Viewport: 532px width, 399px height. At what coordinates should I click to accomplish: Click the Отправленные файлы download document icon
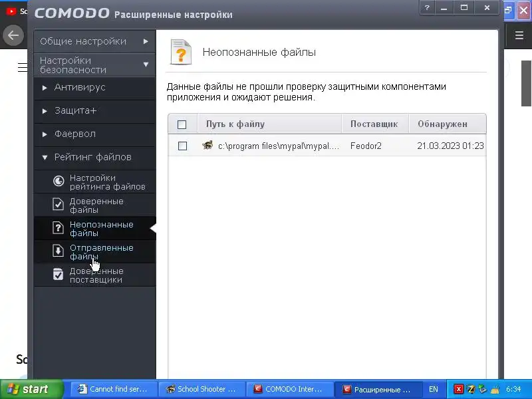(59, 251)
